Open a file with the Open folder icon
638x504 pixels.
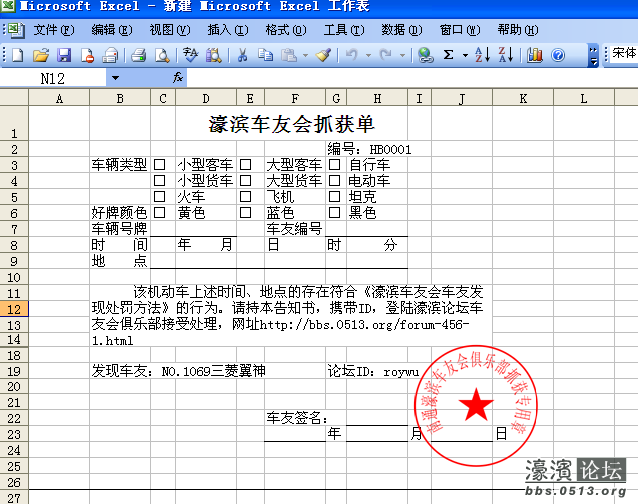point(41,55)
